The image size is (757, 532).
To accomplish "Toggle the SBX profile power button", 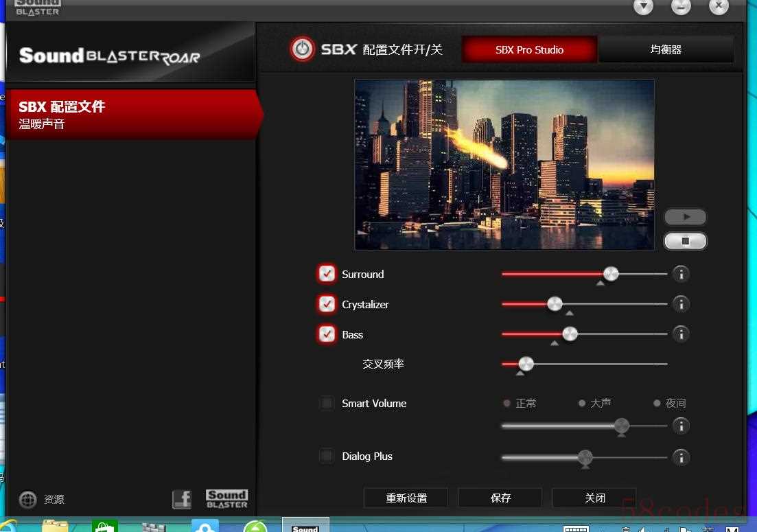I will [303, 49].
